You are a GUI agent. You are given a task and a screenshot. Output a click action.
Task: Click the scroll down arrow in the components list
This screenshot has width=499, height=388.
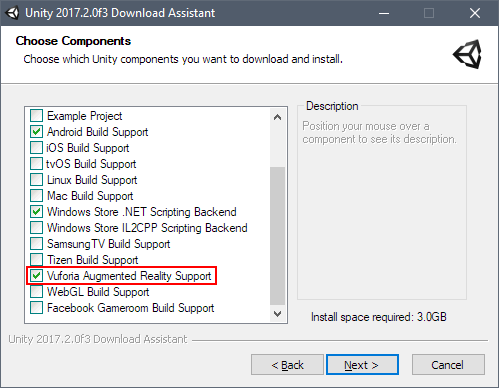coord(277,314)
